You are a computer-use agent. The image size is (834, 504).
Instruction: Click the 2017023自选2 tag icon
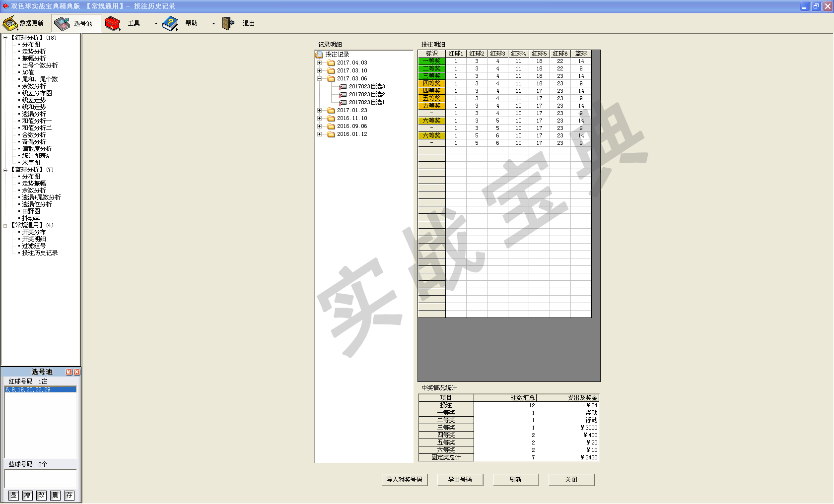tap(343, 95)
